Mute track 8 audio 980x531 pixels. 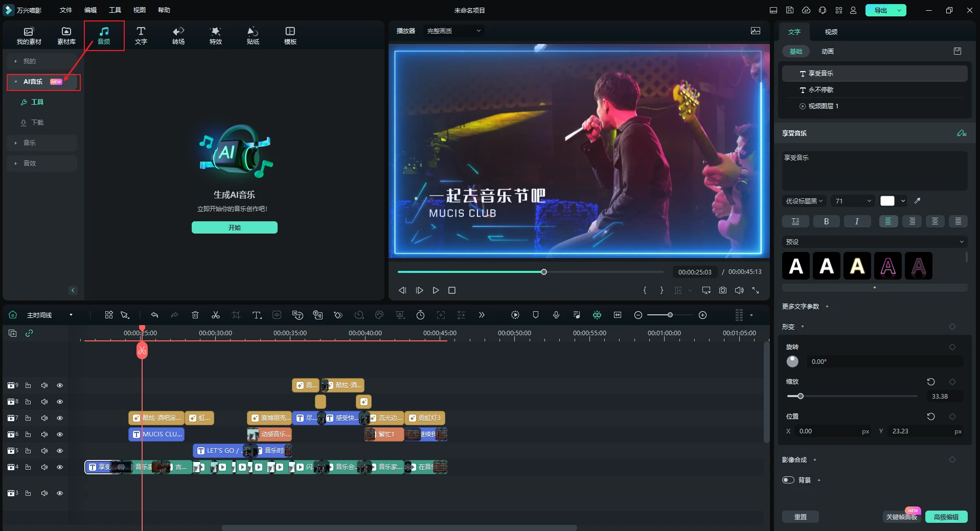click(x=44, y=402)
